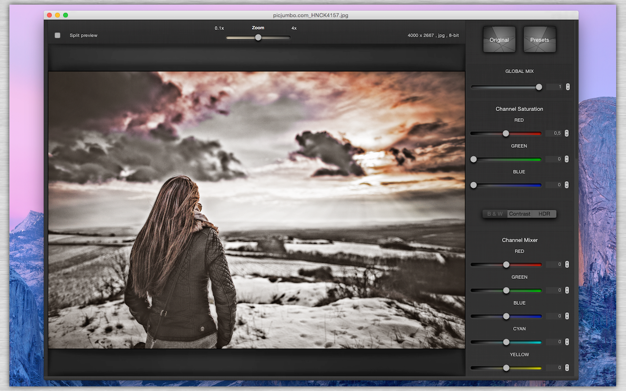Click the Channel Mixer Green value stepper
Screen dimensions: 626x391
coord(567,290)
